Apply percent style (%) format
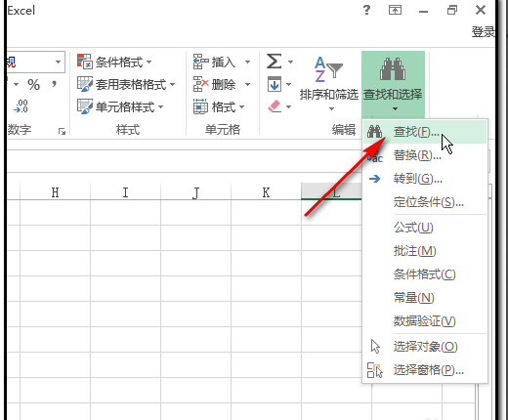Screen dimensions: 508x420 (33, 85)
